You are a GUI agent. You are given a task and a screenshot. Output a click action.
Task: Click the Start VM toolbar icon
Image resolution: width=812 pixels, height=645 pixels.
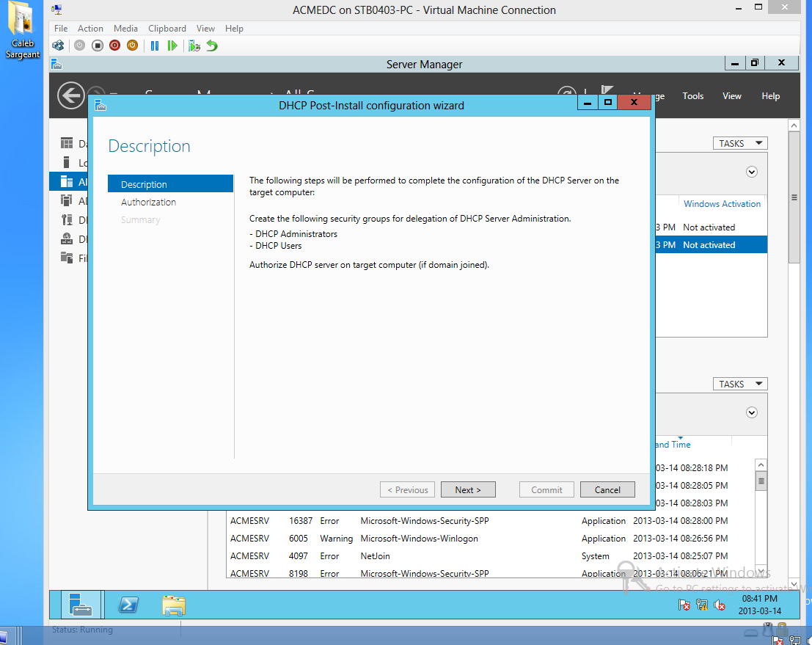tap(79, 45)
